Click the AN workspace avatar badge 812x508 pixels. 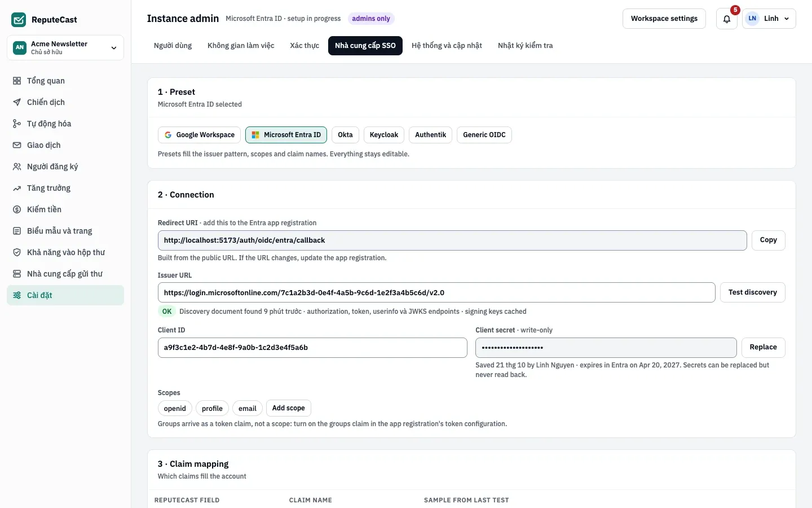pos(20,47)
